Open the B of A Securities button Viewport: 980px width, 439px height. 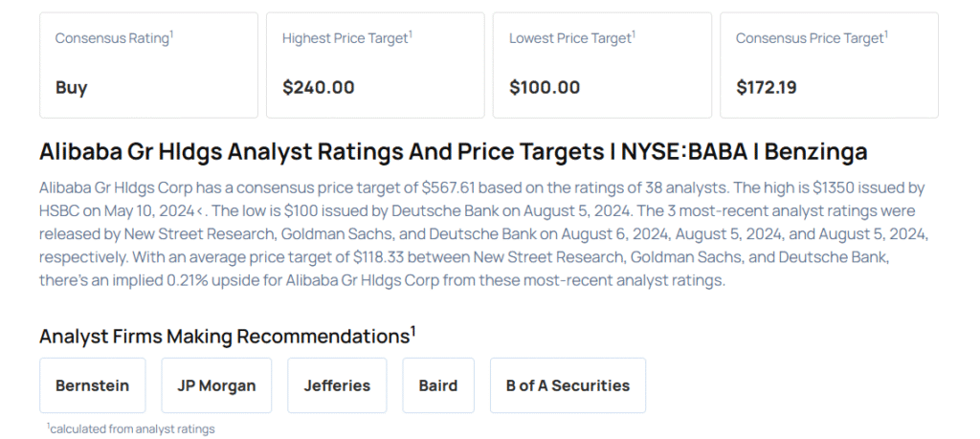[568, 385]
